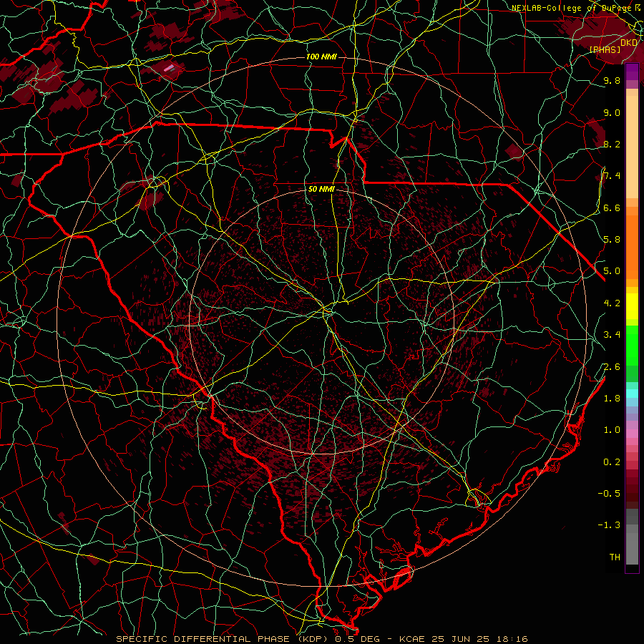Click the "TH" threshold label on the scale
The height and width of the screenshot is (644, 644).
[615, 557]
